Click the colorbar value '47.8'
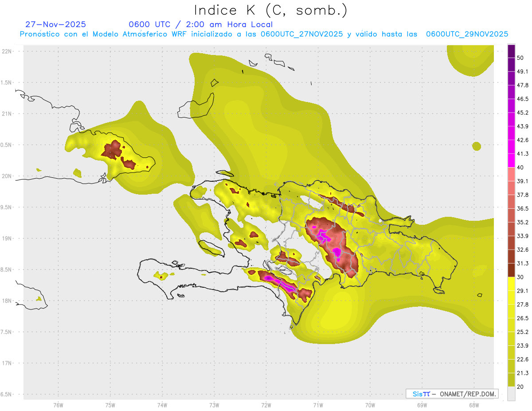 [x=523, y=86]
